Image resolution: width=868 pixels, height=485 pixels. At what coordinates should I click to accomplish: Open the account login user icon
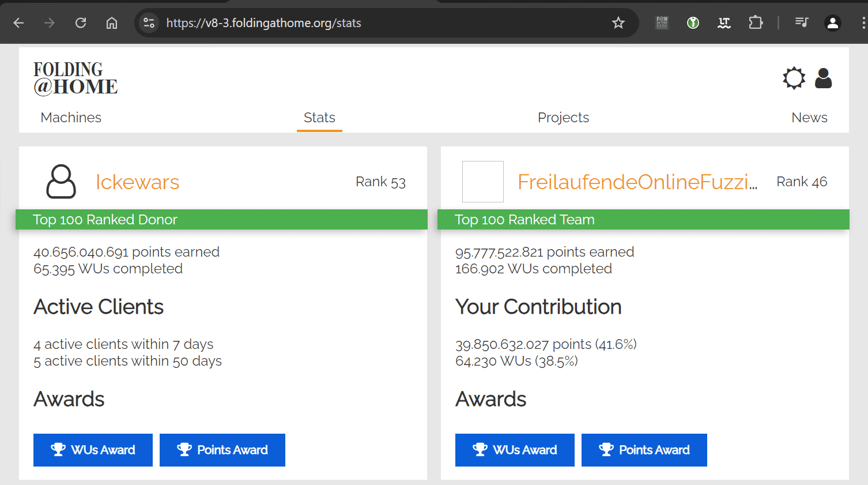823,78
